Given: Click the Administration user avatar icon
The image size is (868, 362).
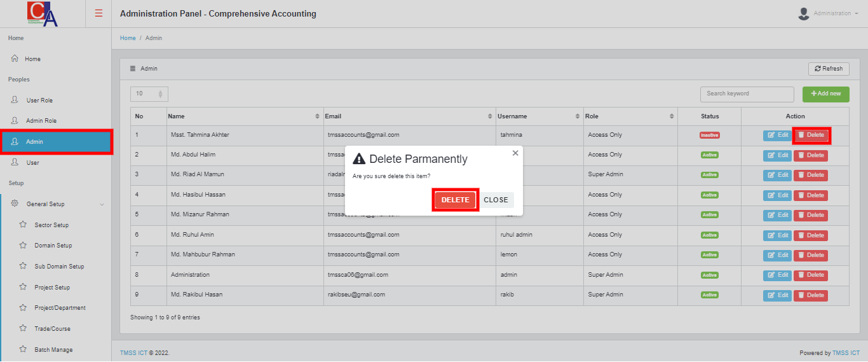Looking at the screenshot, I should 804,13.
